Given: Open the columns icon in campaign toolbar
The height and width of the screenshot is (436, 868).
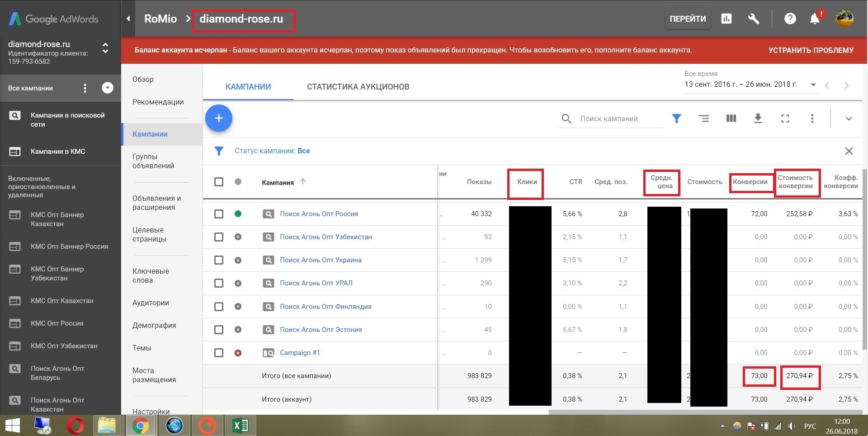Looking at the screenshot, I should pos(731,118).
